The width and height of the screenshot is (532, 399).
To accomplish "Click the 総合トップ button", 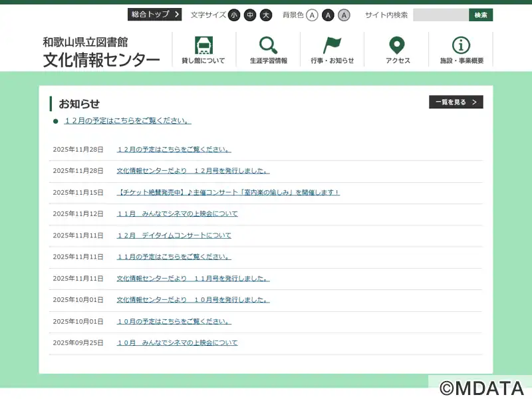I will [x=154, y=15].
